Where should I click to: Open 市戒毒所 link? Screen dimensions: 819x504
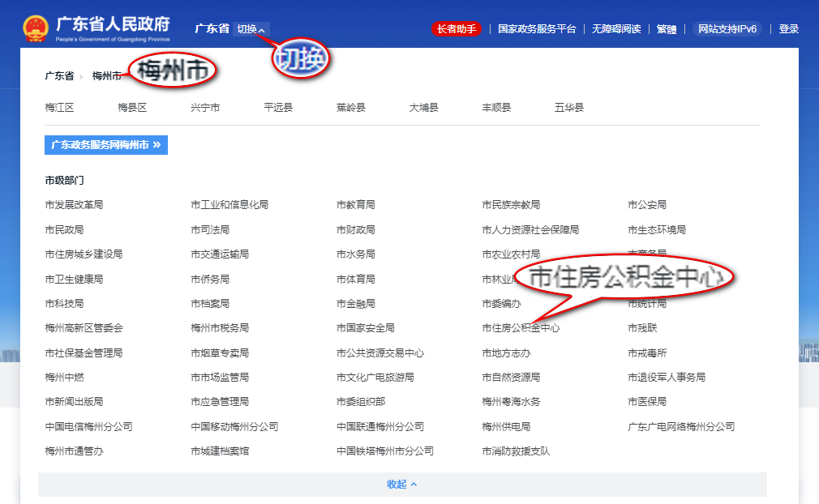[x=647, y=353]
